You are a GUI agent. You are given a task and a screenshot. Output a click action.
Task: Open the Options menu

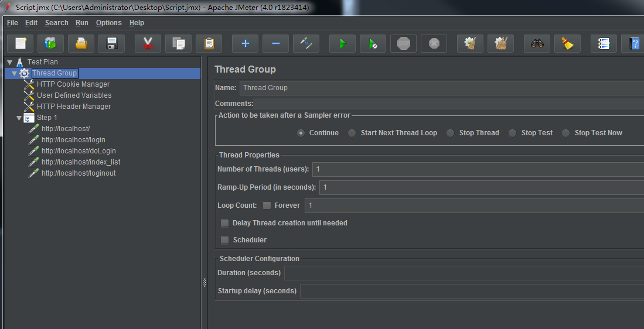[x=109, y=23]
